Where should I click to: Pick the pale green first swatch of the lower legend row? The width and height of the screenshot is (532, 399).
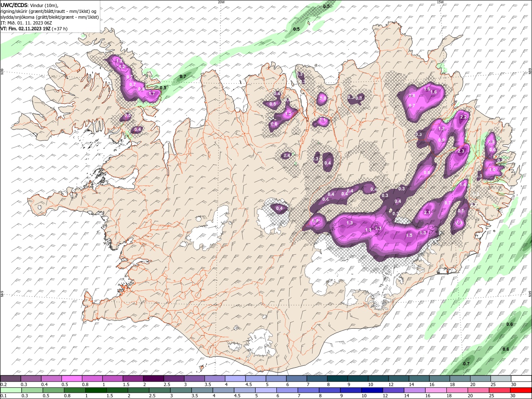tap(11, 390)
